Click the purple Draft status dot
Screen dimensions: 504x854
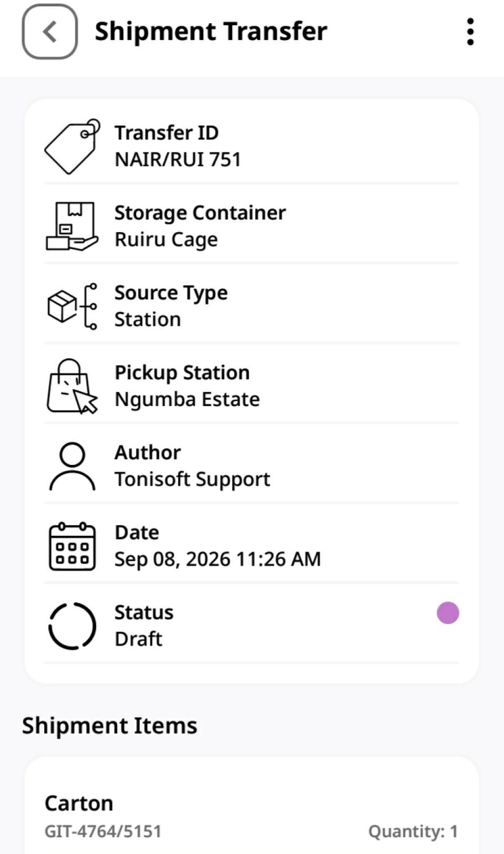point(448,613)
